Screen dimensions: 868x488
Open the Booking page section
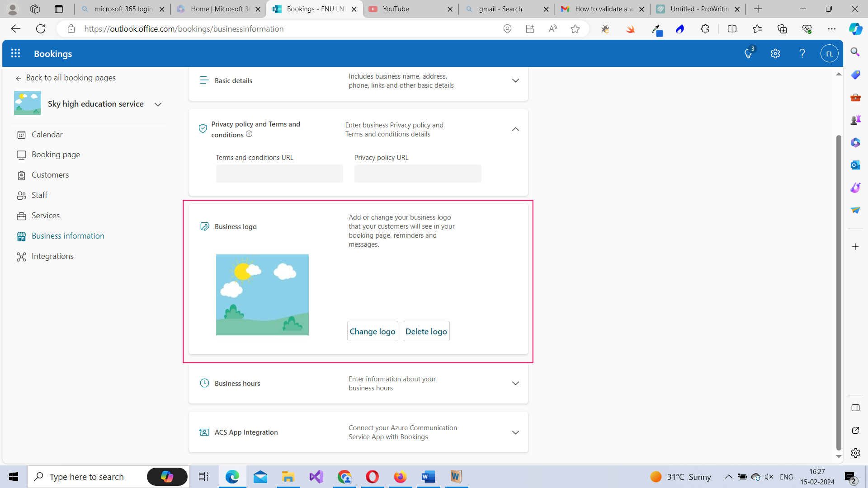(x=55, y=155)
